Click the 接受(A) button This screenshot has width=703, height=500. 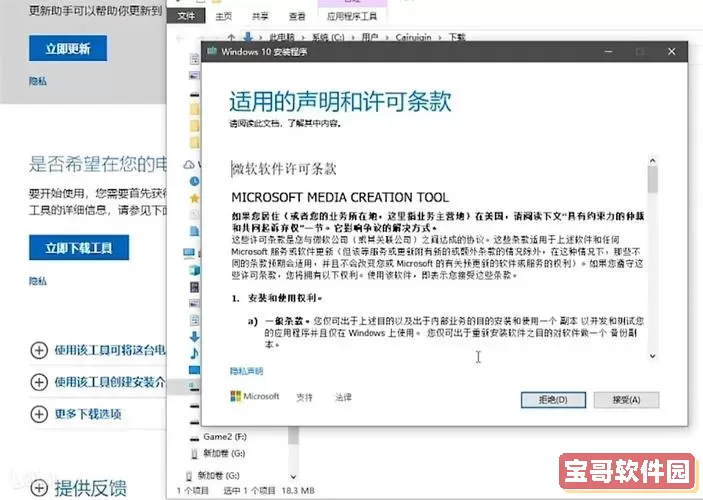[x=626, y=400]
